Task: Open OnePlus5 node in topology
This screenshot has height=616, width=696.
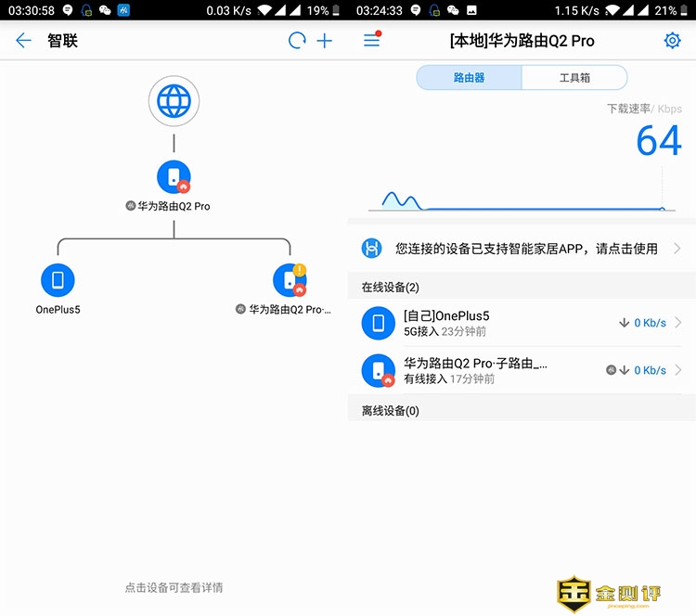Action: pos(58,280)
